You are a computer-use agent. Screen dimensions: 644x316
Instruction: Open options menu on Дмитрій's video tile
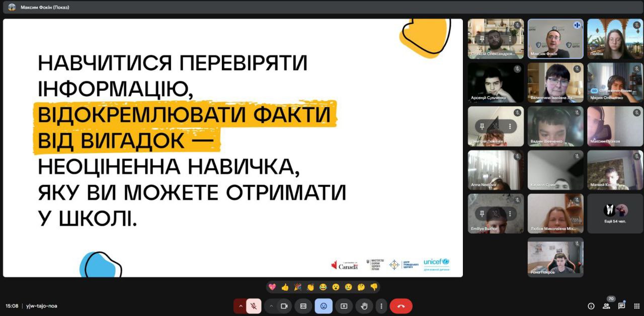click(510, 126)
